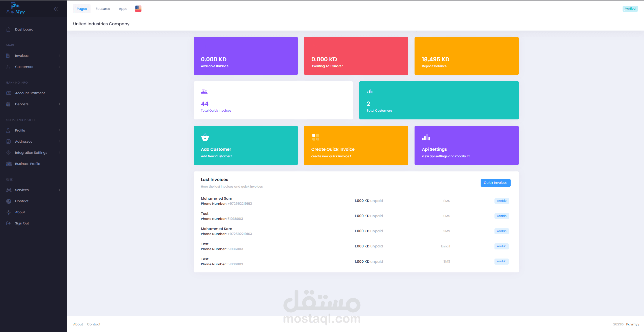Open the Contact link in footer
Screen dimensions: 644x332
[94, 324]
